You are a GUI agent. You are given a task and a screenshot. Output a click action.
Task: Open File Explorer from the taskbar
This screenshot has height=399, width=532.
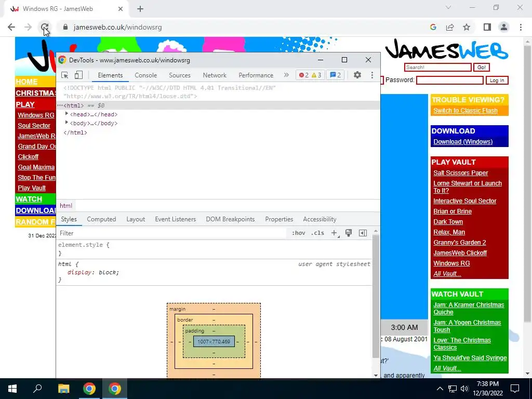[63, 389]
